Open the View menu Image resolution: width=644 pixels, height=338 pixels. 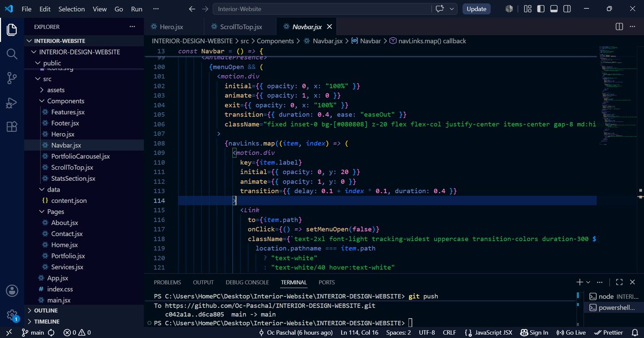pos(99,9)
